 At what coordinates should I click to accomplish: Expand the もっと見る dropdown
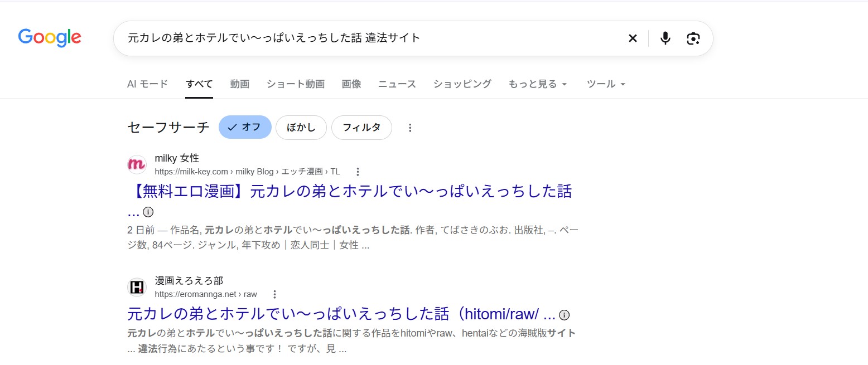(x=538, y=84)
